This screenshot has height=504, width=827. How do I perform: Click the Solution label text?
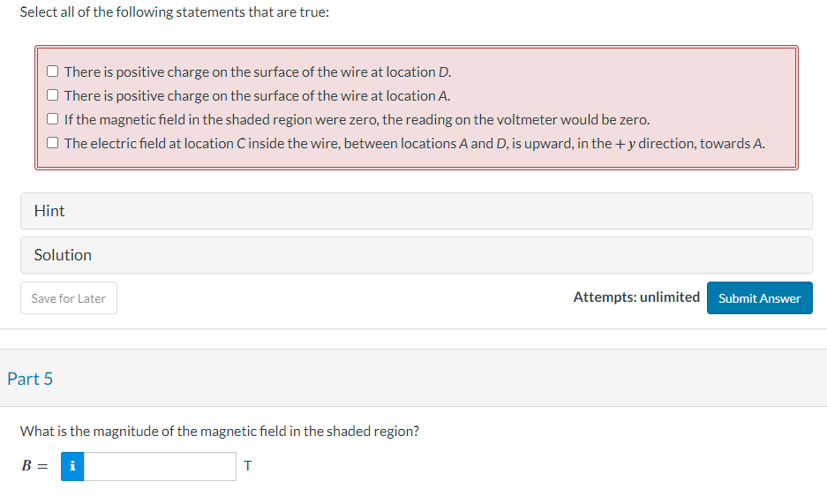click(63, 255)
